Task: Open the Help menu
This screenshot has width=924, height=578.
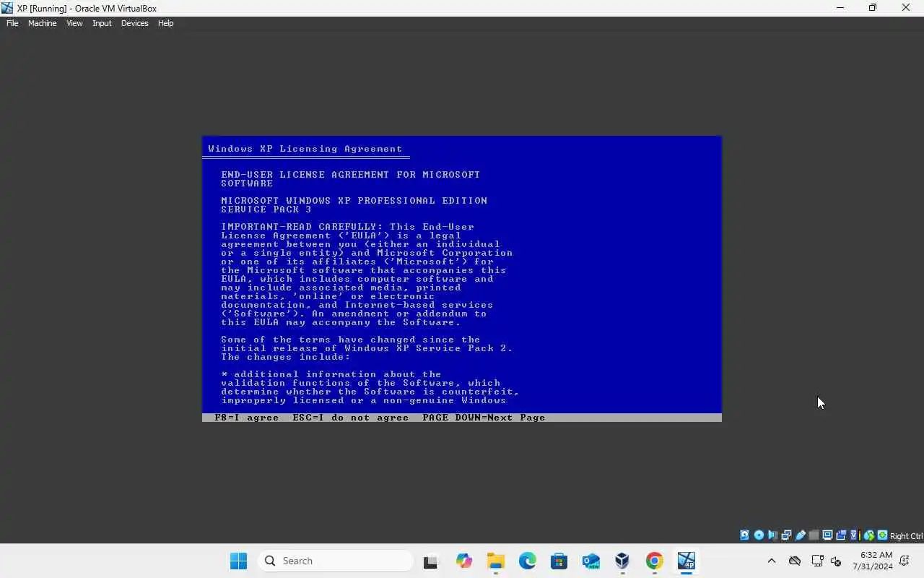Action: [x=165, y=23]
